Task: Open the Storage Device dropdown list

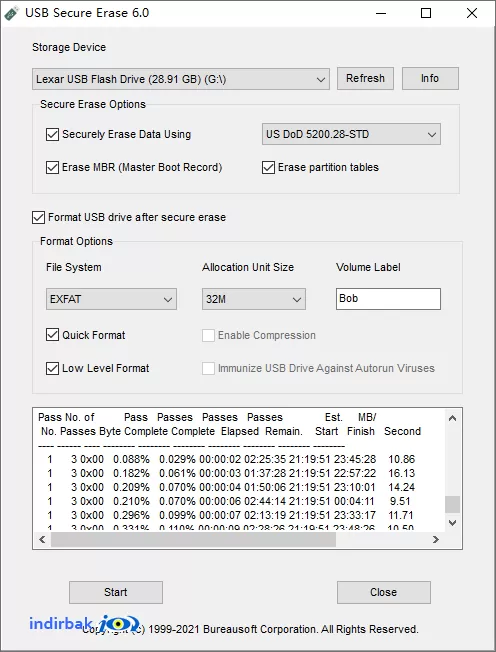Action: pyautogui.click(x=181, y=79)
